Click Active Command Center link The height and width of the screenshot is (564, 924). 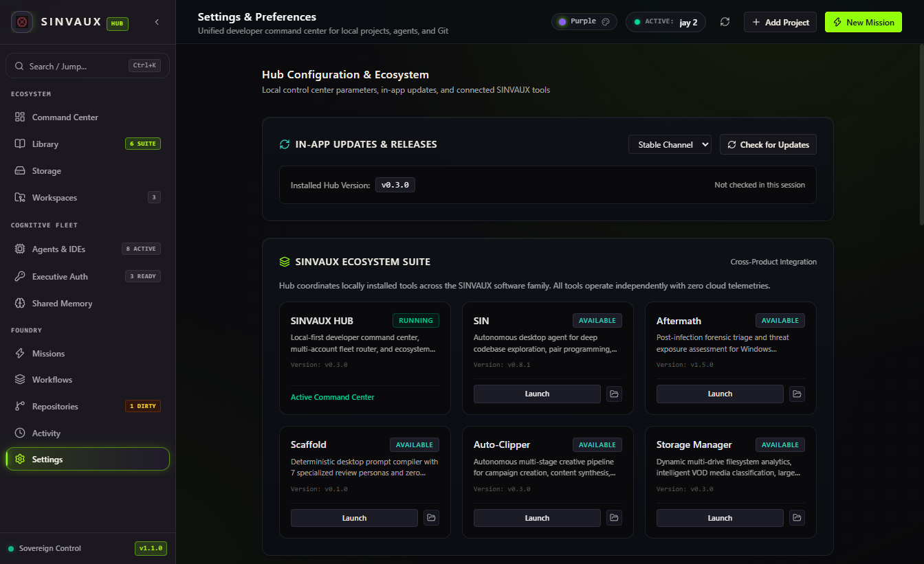click(x=333, y=397)
